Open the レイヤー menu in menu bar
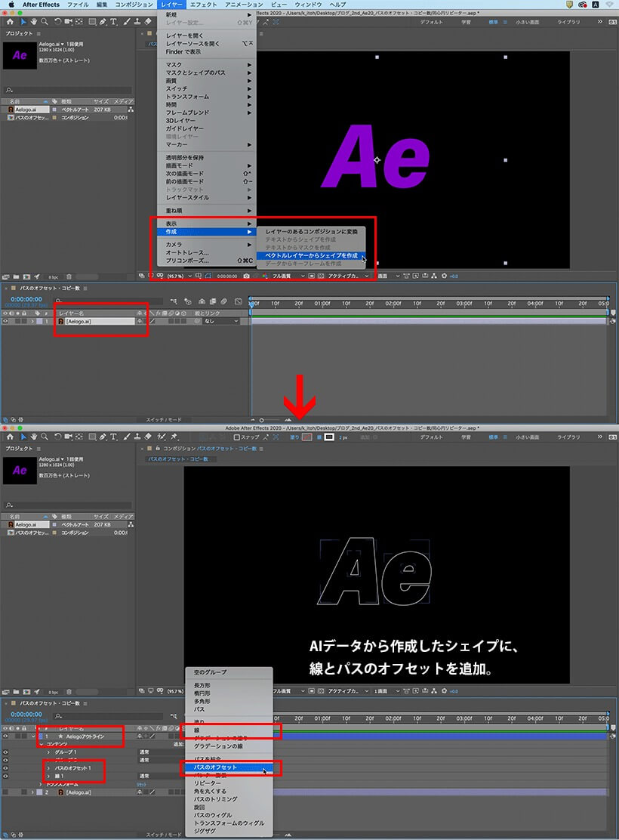The width and height of the screenshot is (619, 840). click(x=171, y=5)
